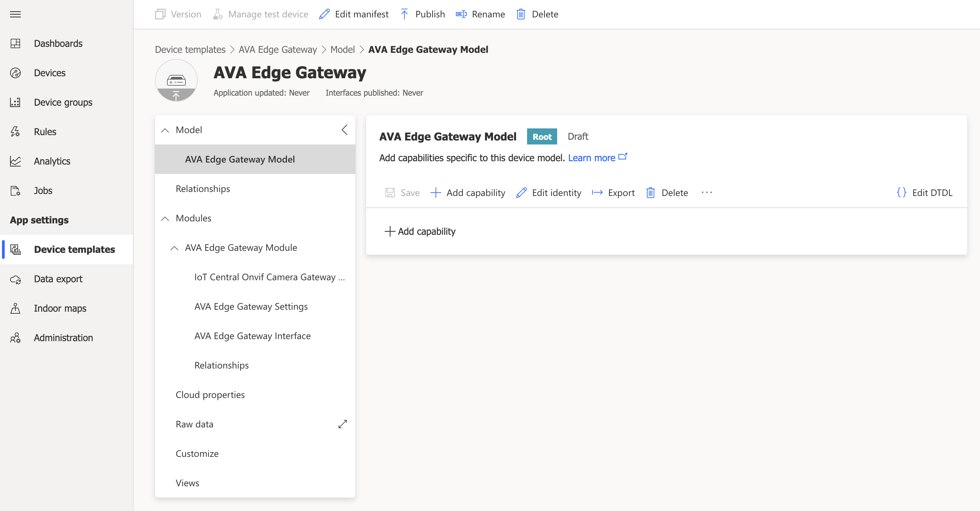Viewport: 980px width, 511px height.
Task: Collapse the Model section
Action: 165,129
